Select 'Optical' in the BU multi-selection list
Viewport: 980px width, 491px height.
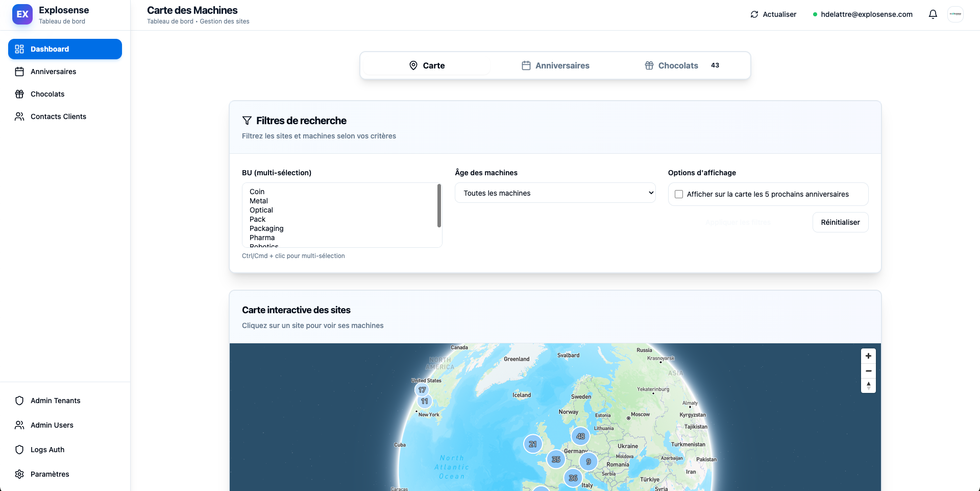(261, 210)
